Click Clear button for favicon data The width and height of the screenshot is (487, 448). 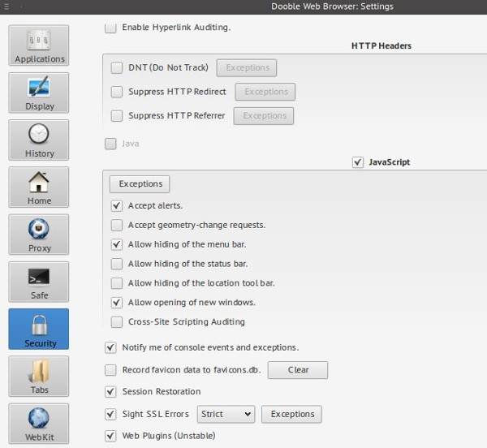(x=298, y=370)
